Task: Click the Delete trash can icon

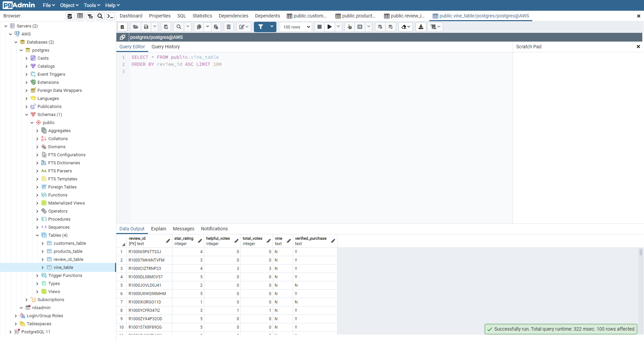Action: point(228,27)
